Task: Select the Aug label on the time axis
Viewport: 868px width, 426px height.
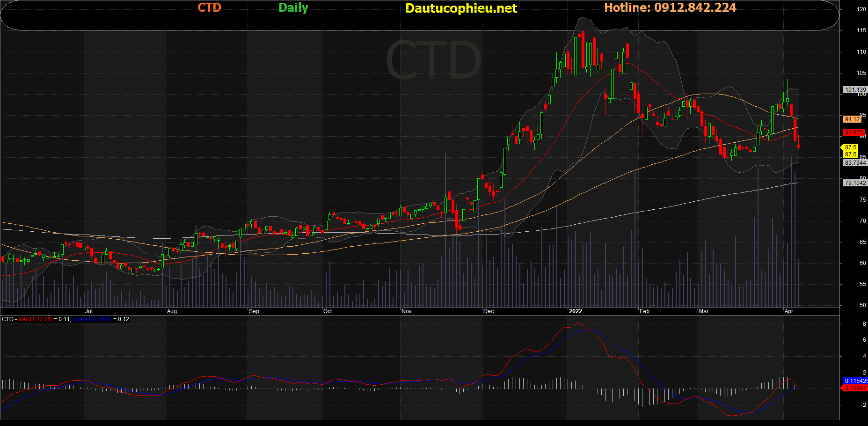Action: tap(172, 311)
